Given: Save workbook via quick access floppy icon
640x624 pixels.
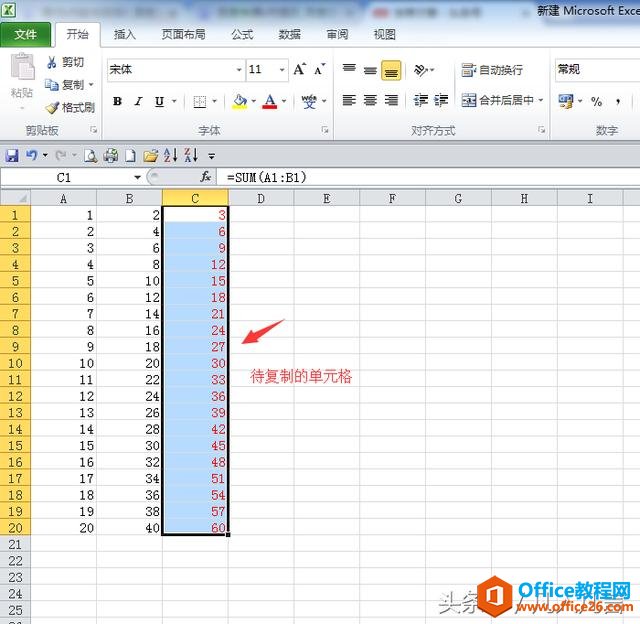Looking at the screenshot, I should tap(12, 155).
